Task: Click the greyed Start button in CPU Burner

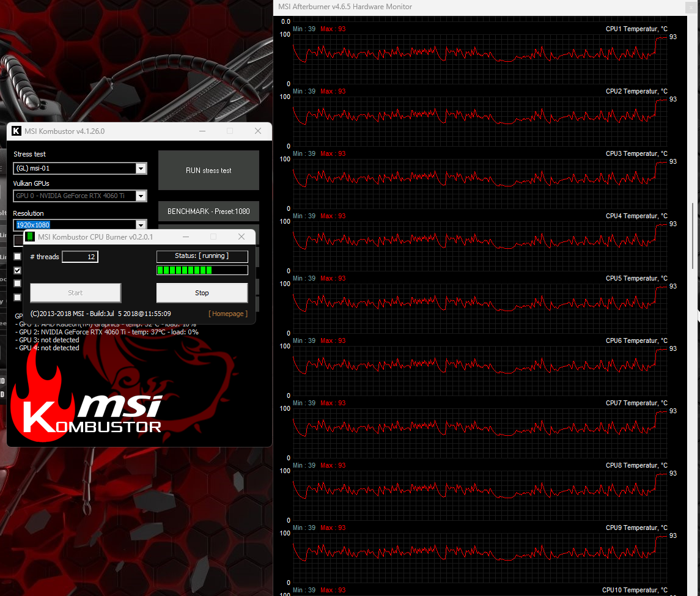Action: tap(75, 293)
